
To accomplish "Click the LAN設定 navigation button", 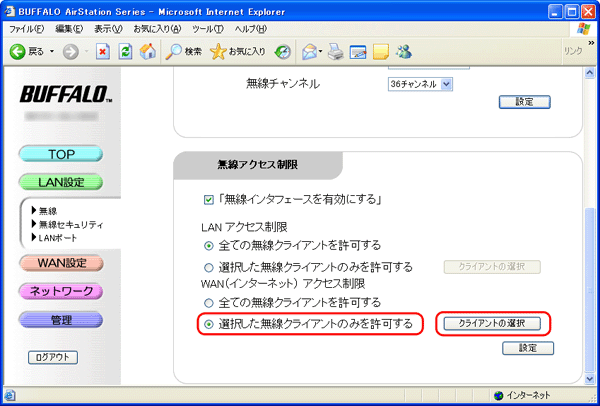I will [61, 182].
